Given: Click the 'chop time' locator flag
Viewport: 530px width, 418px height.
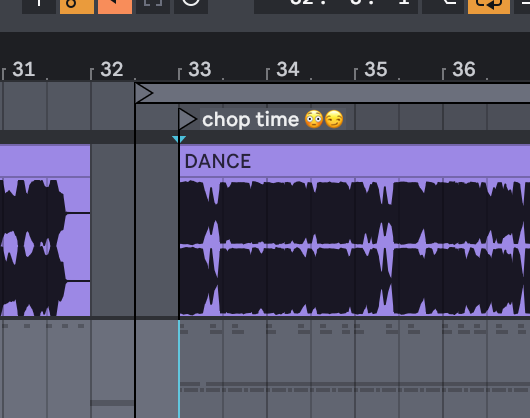Looking at the screenshot, I should 187,119.
